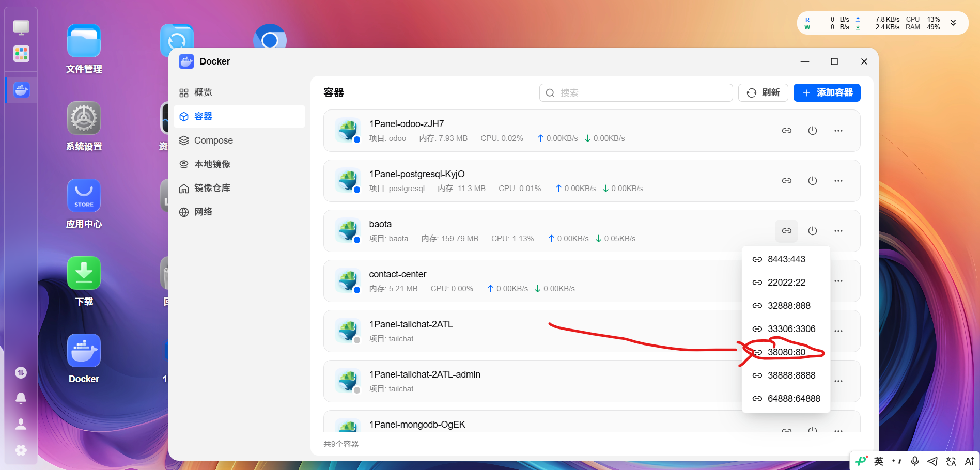Click the green input method logo icon
Image resolution: width=980 pixels, height=470 pixels.
pos(861,461)
